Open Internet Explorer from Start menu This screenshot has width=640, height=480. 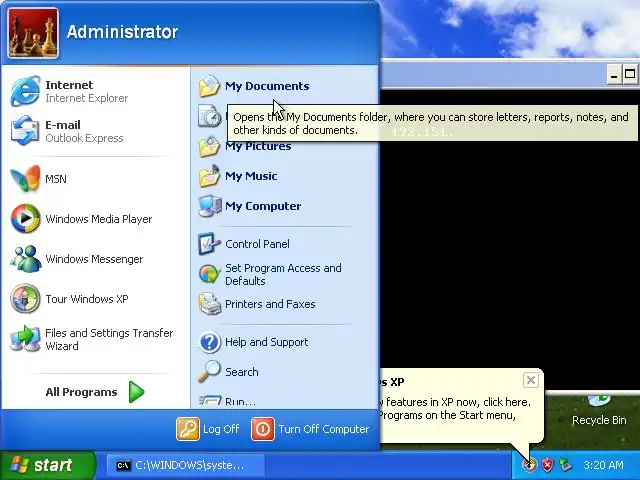[x=25, y=91]
